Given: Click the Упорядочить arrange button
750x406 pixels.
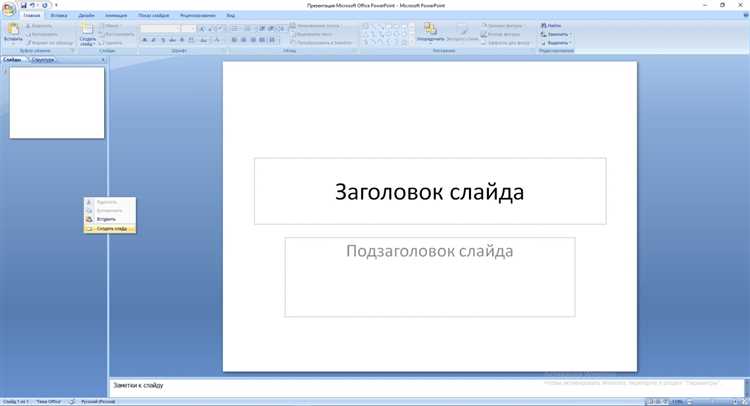Looking at the screenshot, I should point(430,32).
